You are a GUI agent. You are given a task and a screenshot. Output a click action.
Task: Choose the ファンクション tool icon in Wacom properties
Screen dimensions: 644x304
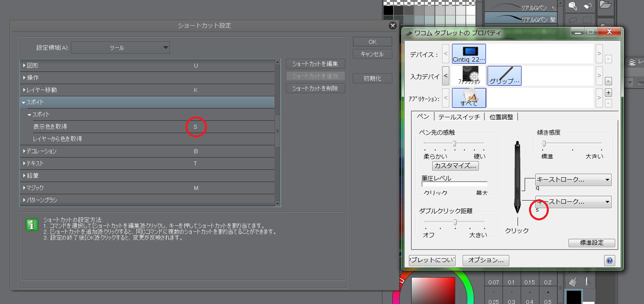click(469, 75)
